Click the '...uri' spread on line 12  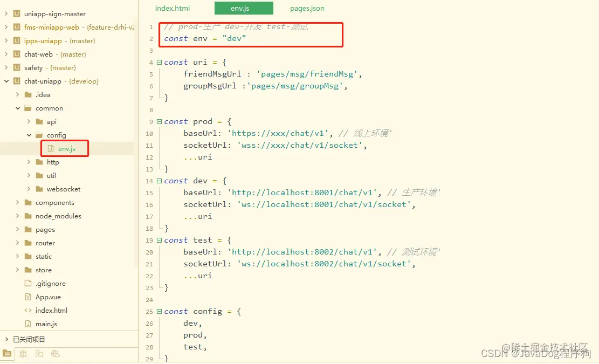(197, 157)
